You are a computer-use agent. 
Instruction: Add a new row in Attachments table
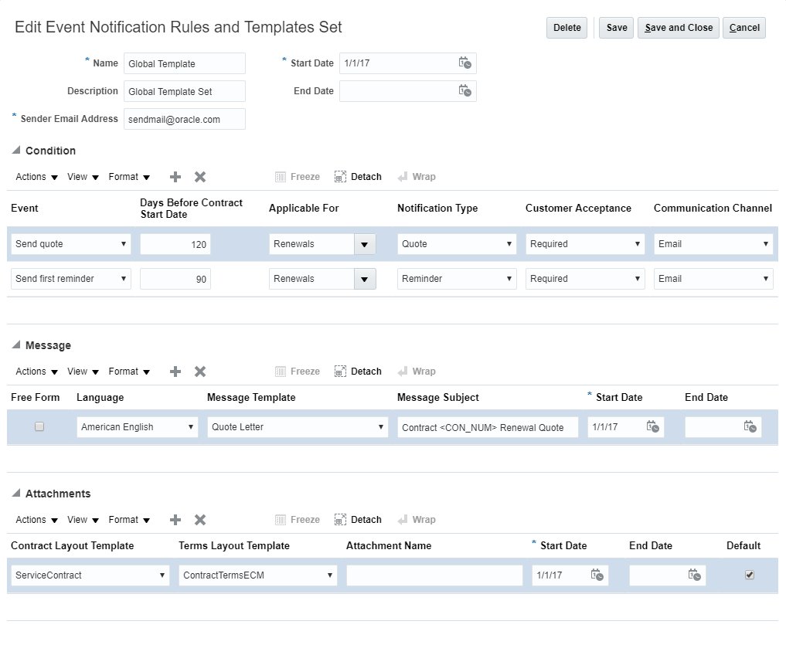pyautogui.click(x=175, y=520)
